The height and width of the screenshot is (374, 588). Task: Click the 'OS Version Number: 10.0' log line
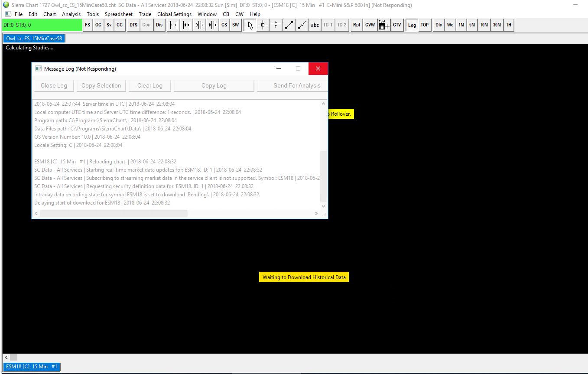pyautogui.click(x=87, y=137)
